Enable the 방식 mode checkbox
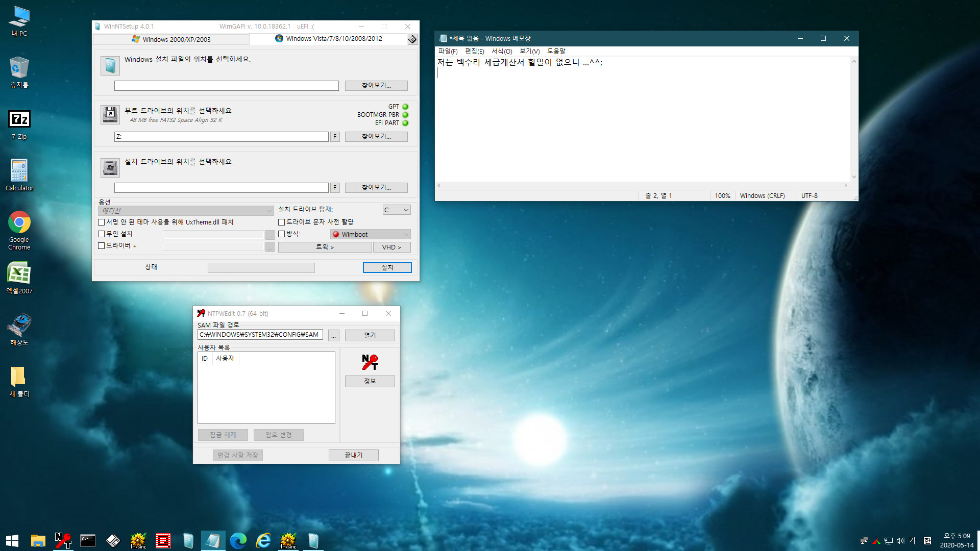The width and height of the screenshot is (980, 551). click(x=281, y=234)
